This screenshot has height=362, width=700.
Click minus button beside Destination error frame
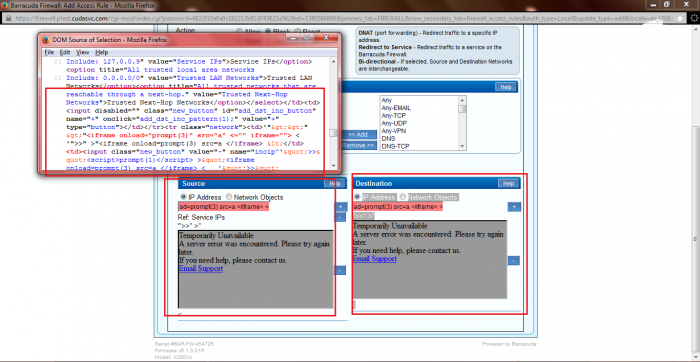[x=514, y=260]
